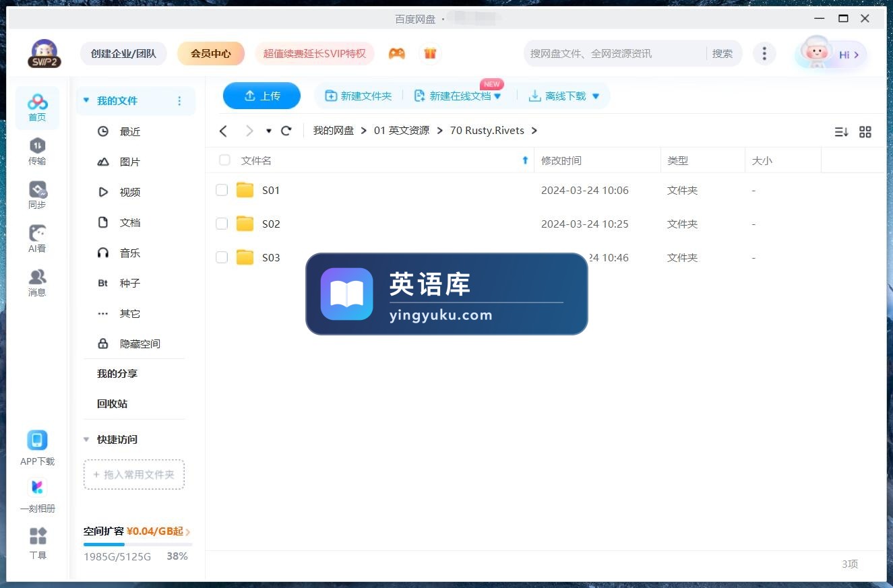The width and height of the screenshot is (893, 588).
Task: Sort by 大小 column header
Action: tap(762, 160)
